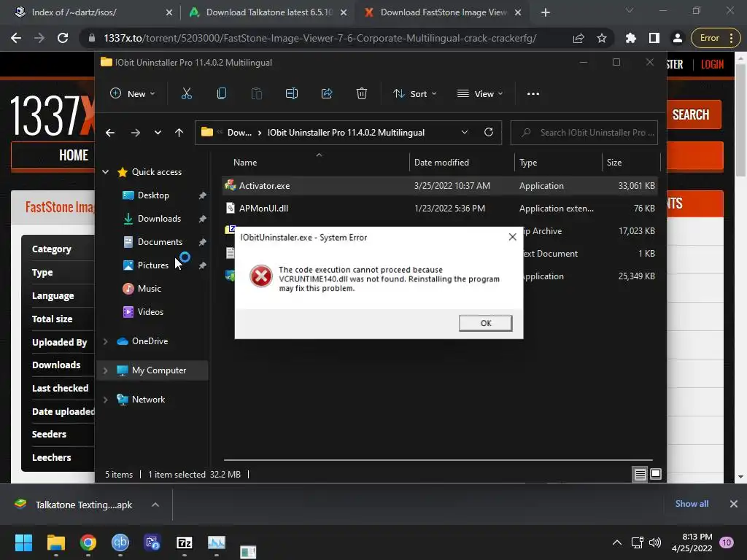The width and height of the screenshot is (747, 560).
Task: Close the System Error dialog with X
Action: pyautogui.click(x=512, y=237)
